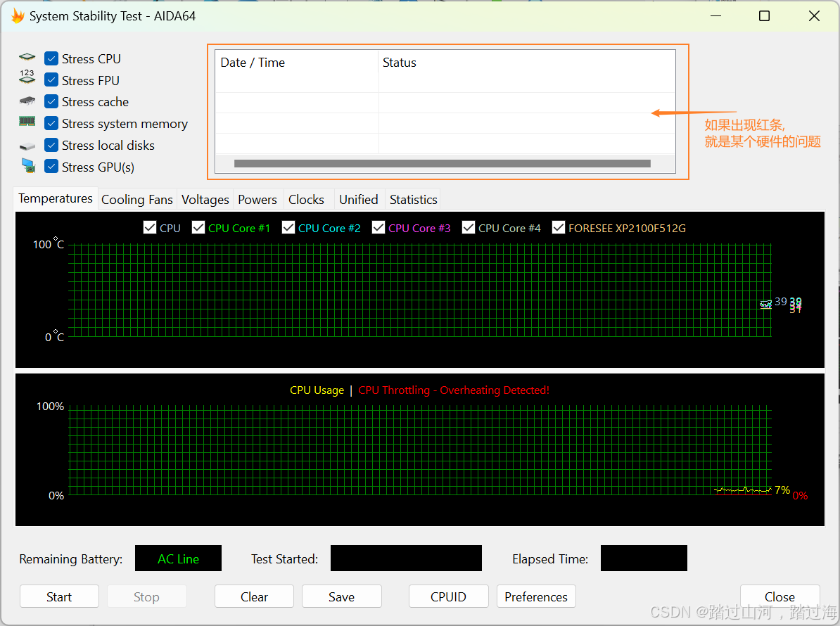
Task: Click the Start button to begin test
Action: pyautogui.click(x=59, y=596)
